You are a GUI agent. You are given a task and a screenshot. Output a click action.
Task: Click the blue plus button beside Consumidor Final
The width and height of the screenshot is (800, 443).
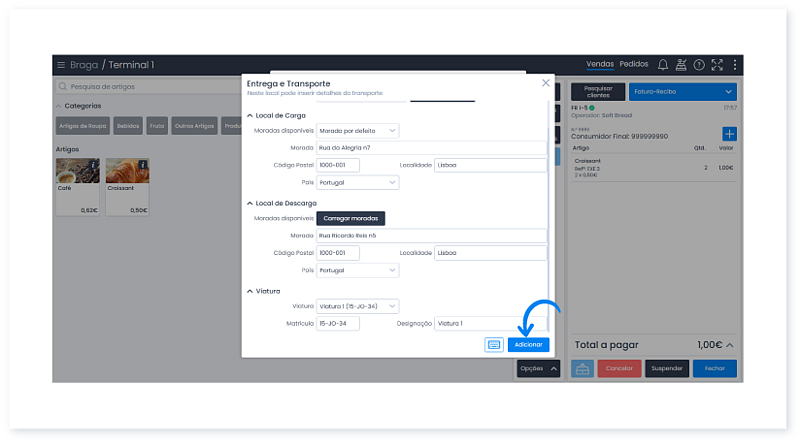729,134
